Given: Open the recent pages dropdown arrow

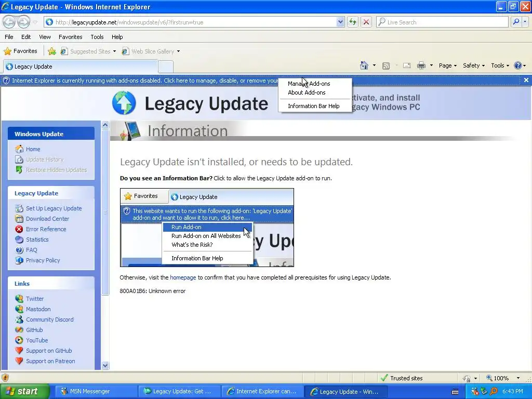Looking at the screenshot, I should (x=35, y=22).
